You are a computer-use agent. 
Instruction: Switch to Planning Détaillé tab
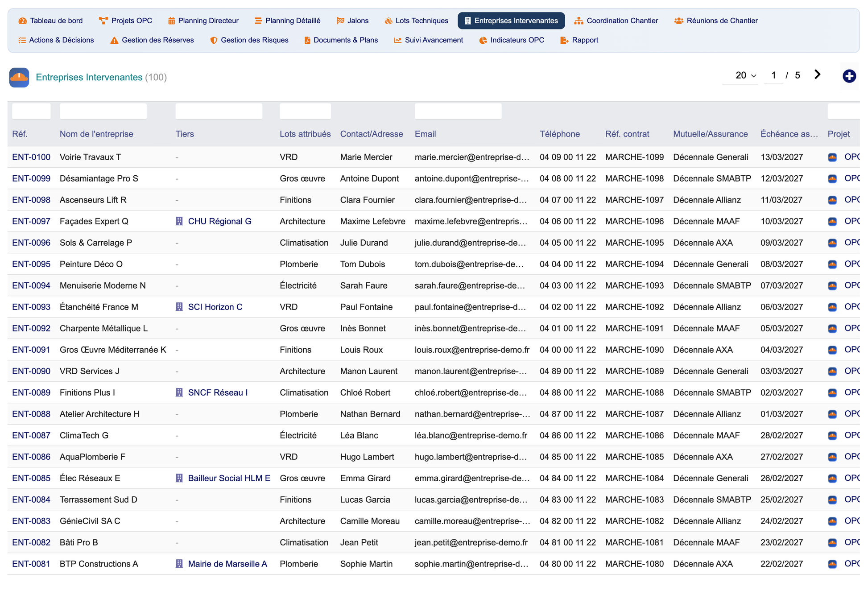288,21
